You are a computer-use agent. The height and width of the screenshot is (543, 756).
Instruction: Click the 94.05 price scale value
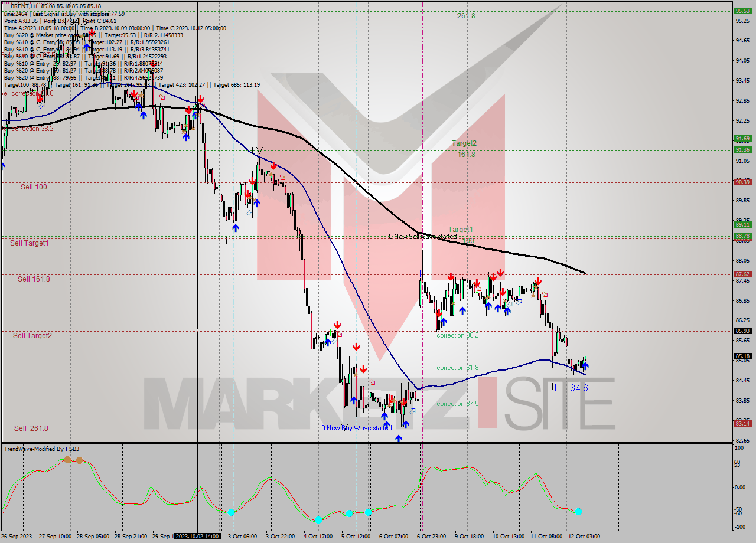coord(742,60)
